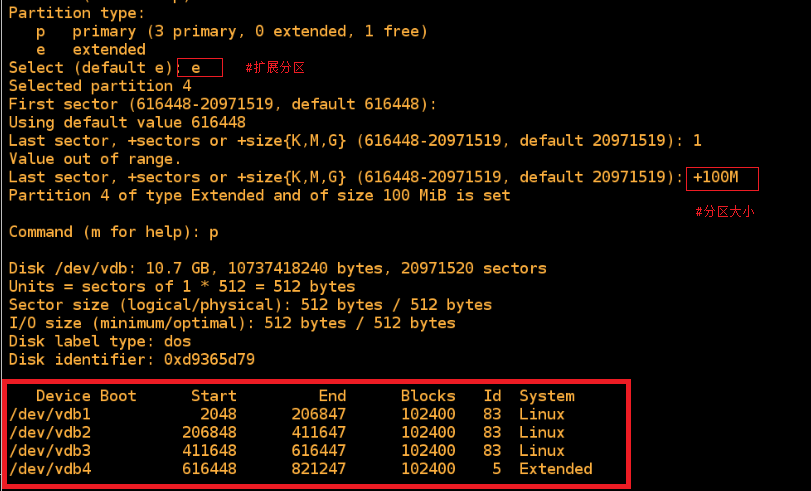Click the Id '83' in the /dev/vdb2 row
Image resolution: width=811 pixels, height=491 pixels.
point(492,433)
